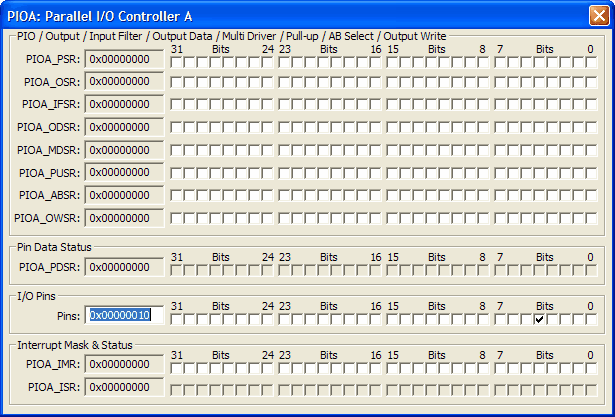Check bit 16 in the Pins row

pyautogui.click(x=375, y=319)
